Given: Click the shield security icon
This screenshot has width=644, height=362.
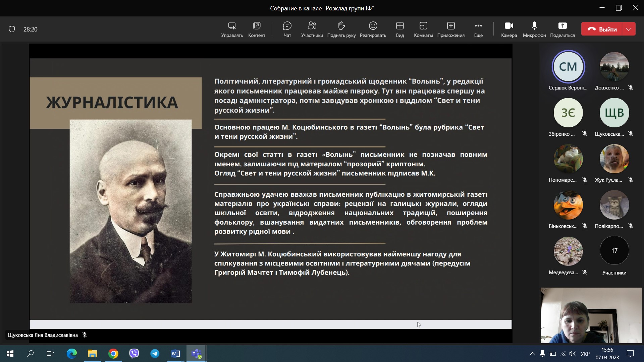Looking at the screenshot, I should tap(12, 29).
